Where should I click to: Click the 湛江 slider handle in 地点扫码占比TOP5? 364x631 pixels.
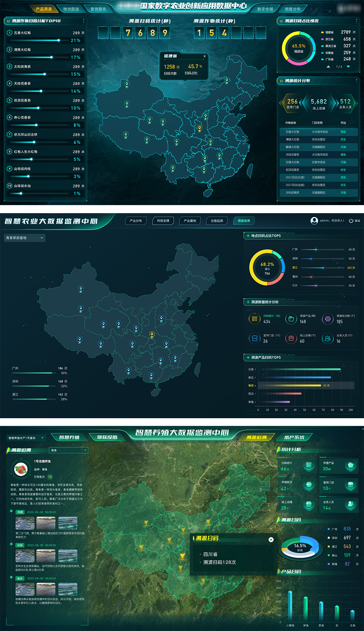click(x=323, y=268)
